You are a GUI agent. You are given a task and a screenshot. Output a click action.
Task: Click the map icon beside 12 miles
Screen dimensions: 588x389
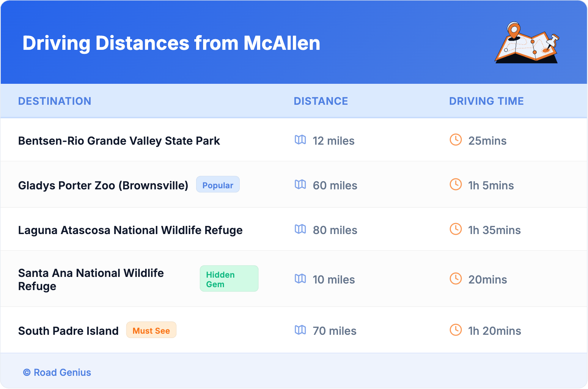300,140
